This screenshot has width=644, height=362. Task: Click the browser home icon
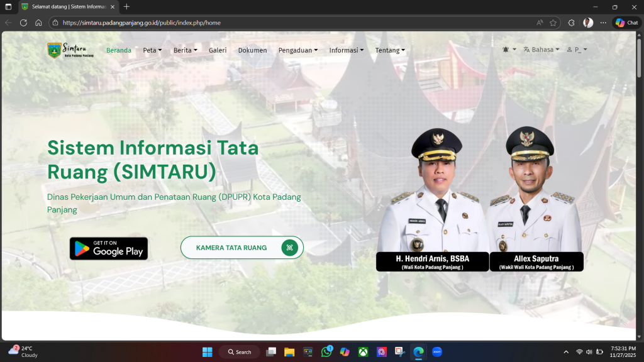[x=38, y=23]
